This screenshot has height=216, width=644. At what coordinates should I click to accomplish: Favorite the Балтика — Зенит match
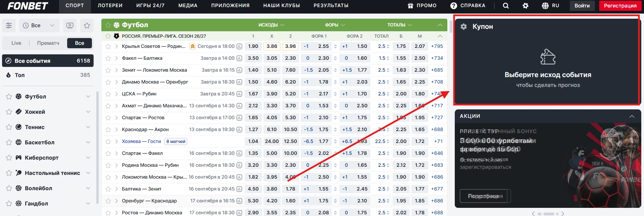(108, 189)
